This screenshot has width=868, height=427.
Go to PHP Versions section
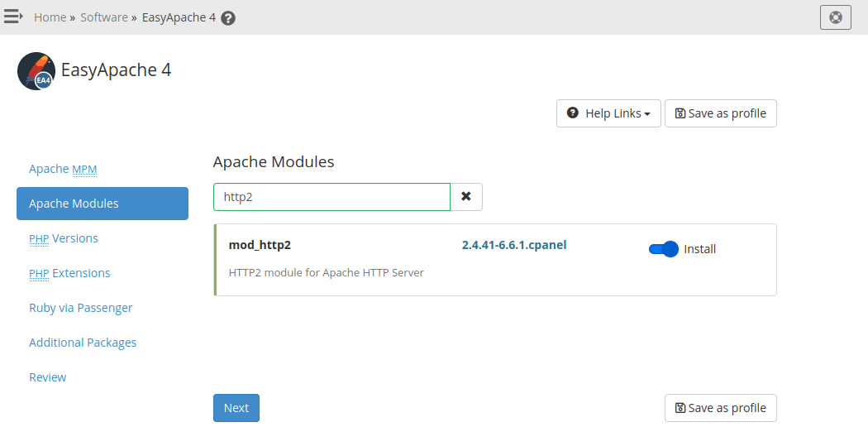(x=64, y=238)
